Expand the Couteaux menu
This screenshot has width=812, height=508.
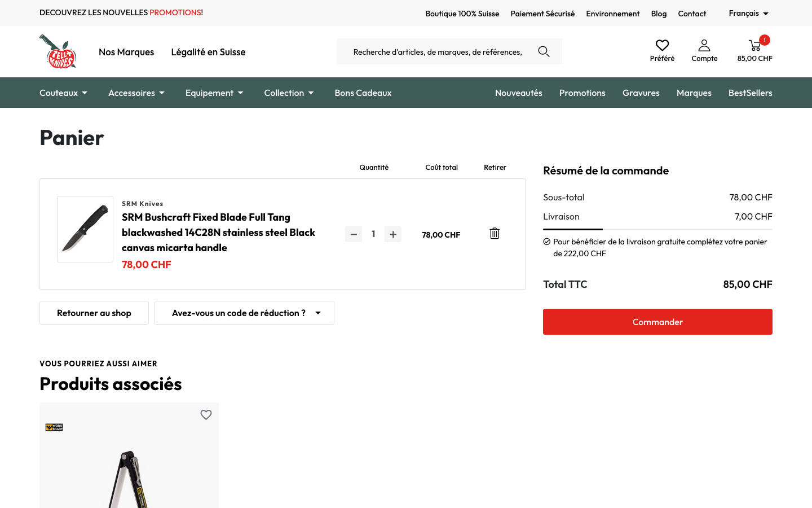click(x=63, y=93)
